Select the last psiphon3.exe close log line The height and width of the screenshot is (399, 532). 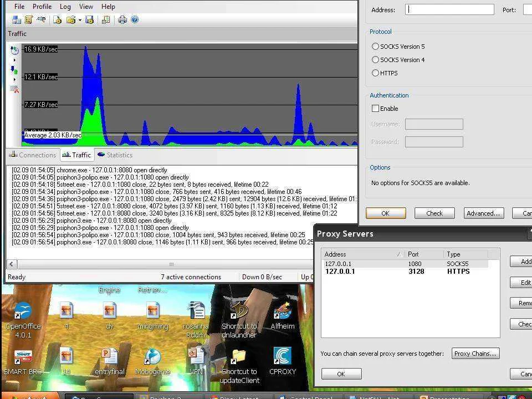click(162, 242)
